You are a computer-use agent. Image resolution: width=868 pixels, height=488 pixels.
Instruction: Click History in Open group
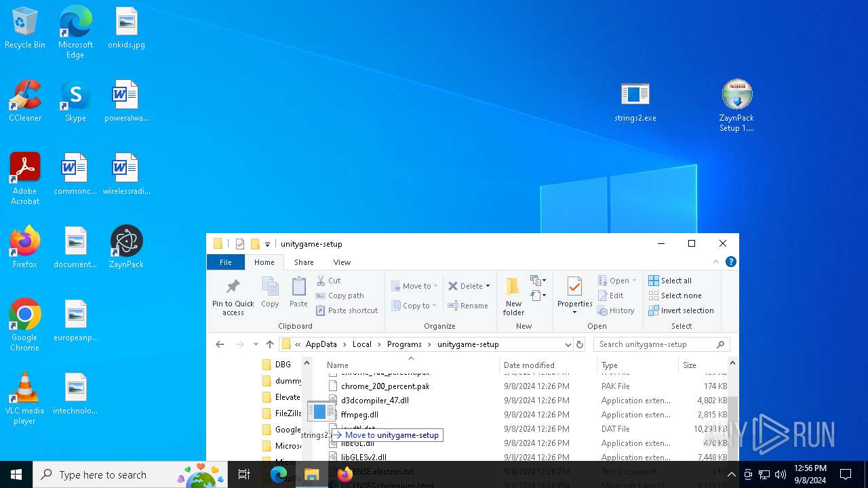[x=616, y=310]
